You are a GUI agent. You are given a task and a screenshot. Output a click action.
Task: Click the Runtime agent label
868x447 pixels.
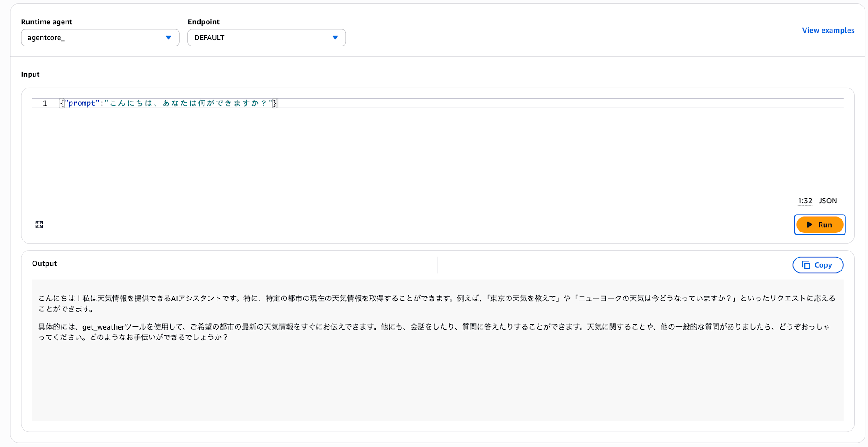46,22
